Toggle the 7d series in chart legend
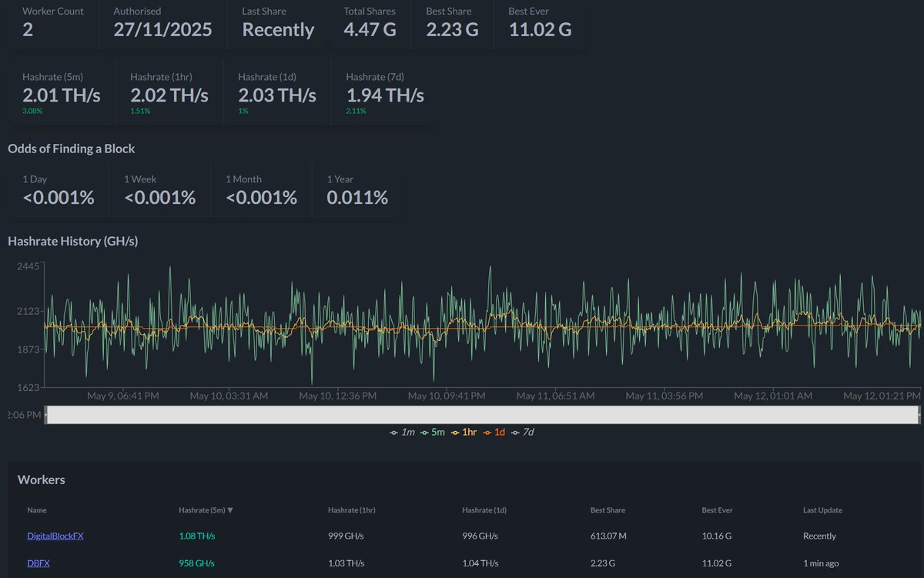Viewport: 924px width, 578px height. 523,433
